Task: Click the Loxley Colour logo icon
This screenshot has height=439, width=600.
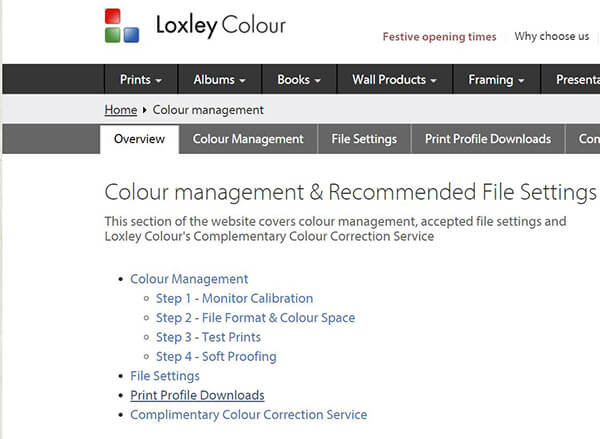Action: [x=124, y=26]
